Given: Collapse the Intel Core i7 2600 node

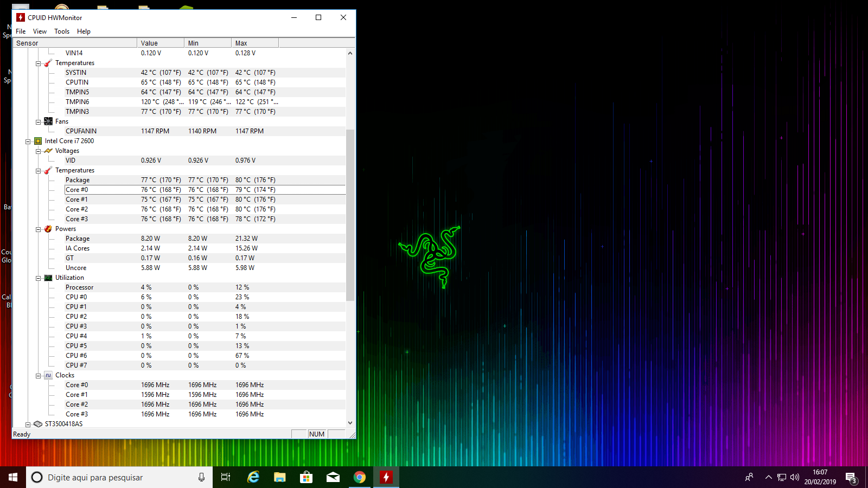Looking at the screenshot, I should 28,142.
